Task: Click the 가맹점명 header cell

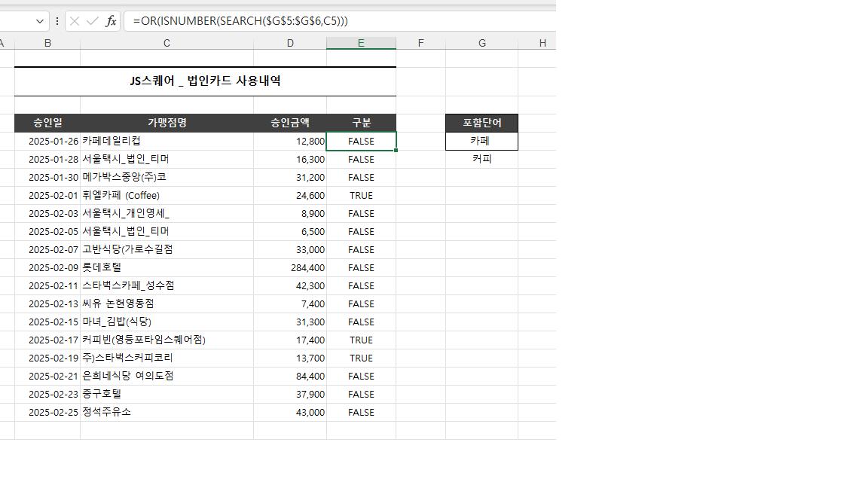Action: coord(167,123)
